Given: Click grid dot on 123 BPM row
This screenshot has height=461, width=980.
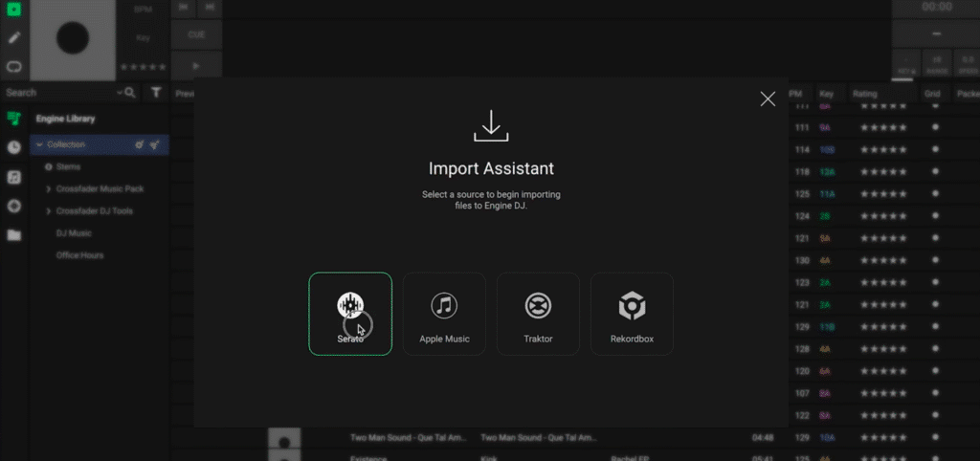Looking at the screenshot, I should [x=936, y=282].
